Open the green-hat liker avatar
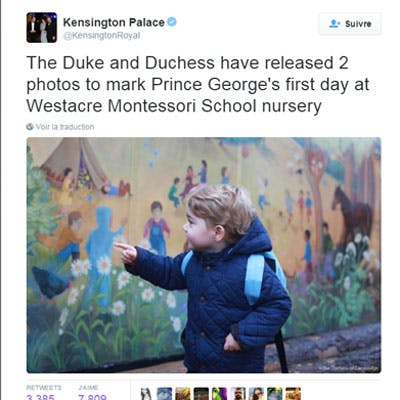The image size is (400, 400). pyautogui.click(x=274, y=394)
